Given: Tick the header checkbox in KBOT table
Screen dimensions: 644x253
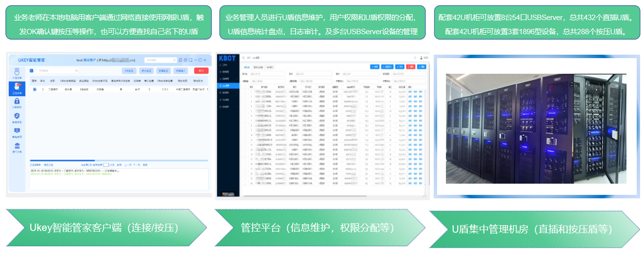Looking at the screenshot, I should [x=245, y=87].
